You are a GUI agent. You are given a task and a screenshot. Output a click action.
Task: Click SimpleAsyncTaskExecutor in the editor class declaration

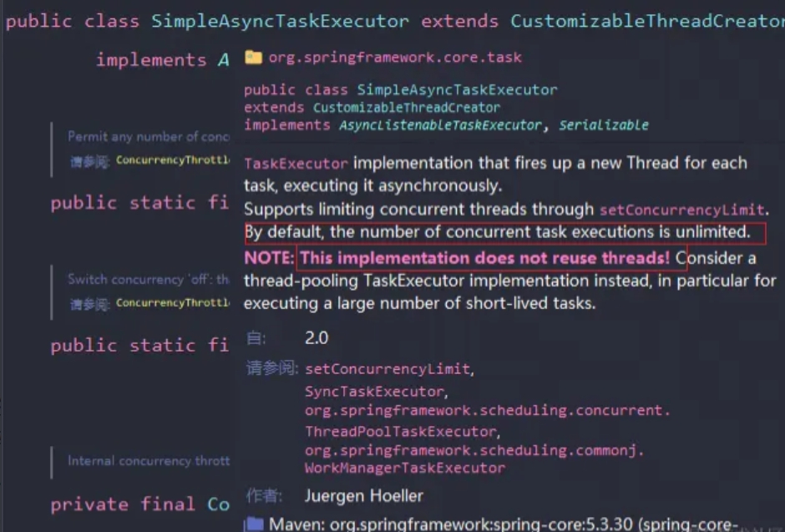(280, 22)
